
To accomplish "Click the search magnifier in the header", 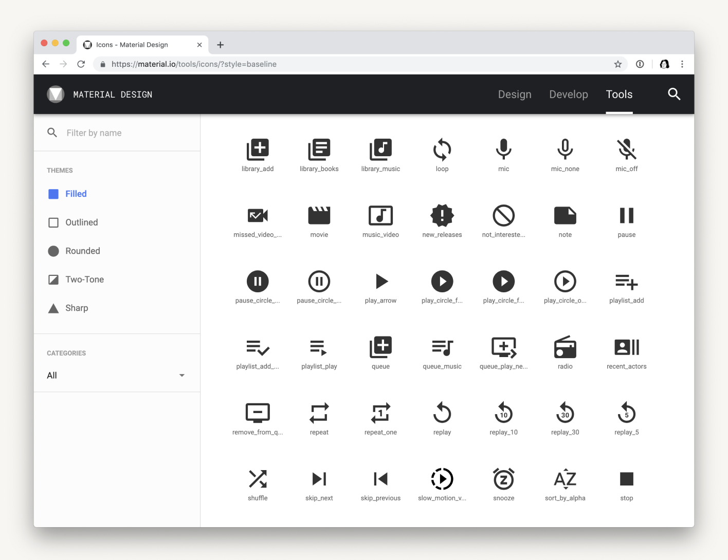I will coord(674,94).
